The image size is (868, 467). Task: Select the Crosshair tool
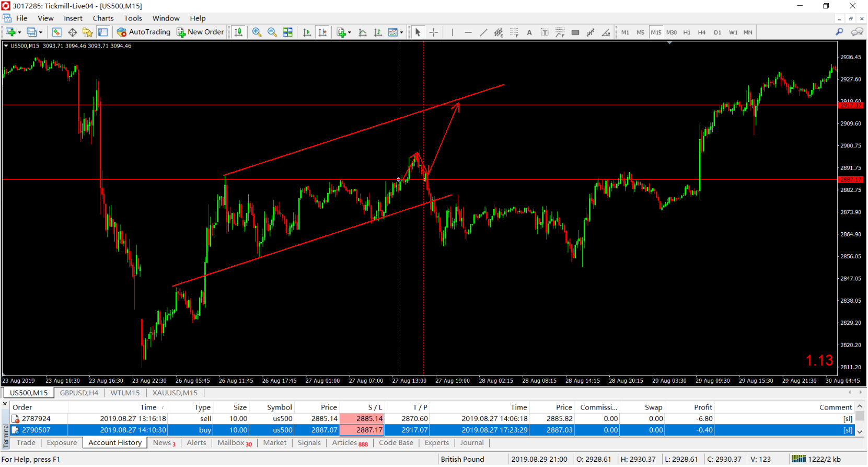pyautogui.click(x=434, y=32)
